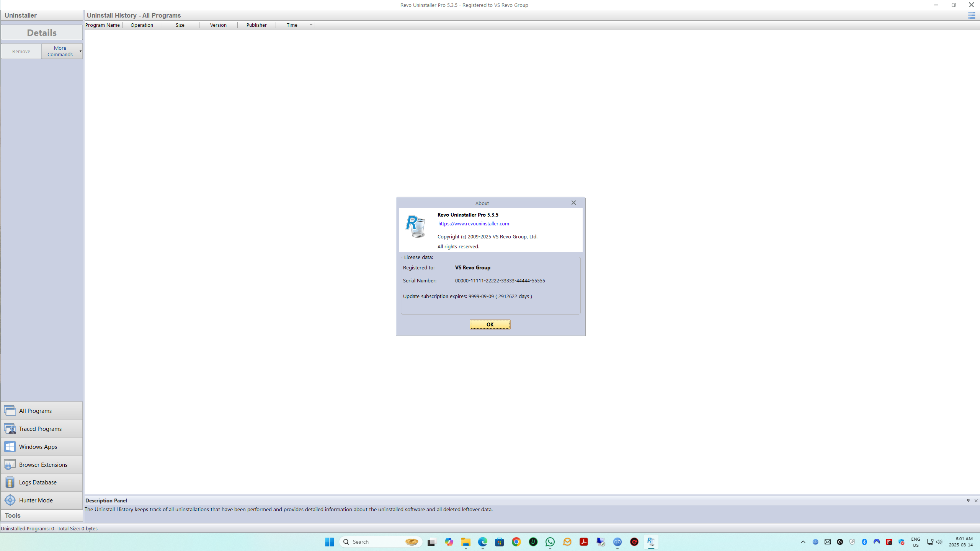Open the Logs Database

tap(42, 482)
